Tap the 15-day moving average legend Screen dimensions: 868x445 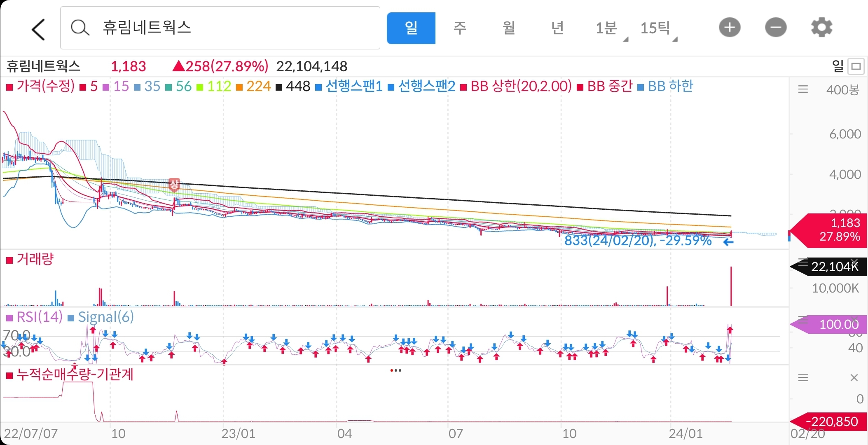[116, 86]
